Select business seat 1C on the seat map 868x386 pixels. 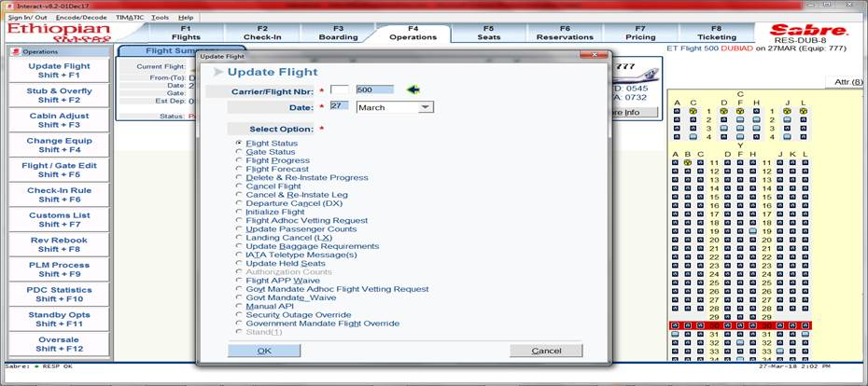[693, 111]
